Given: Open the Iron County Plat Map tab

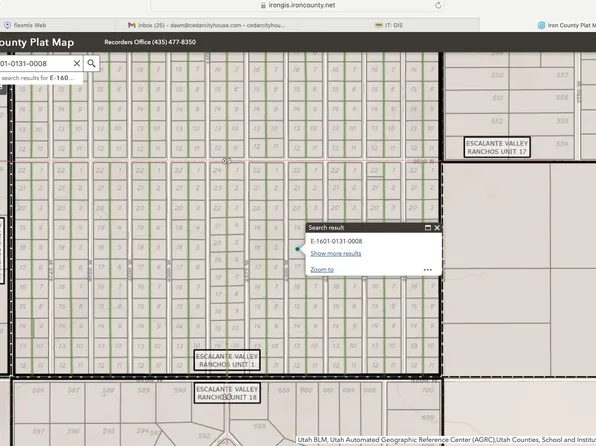Looking at the screenshot, I should (567, 25).
